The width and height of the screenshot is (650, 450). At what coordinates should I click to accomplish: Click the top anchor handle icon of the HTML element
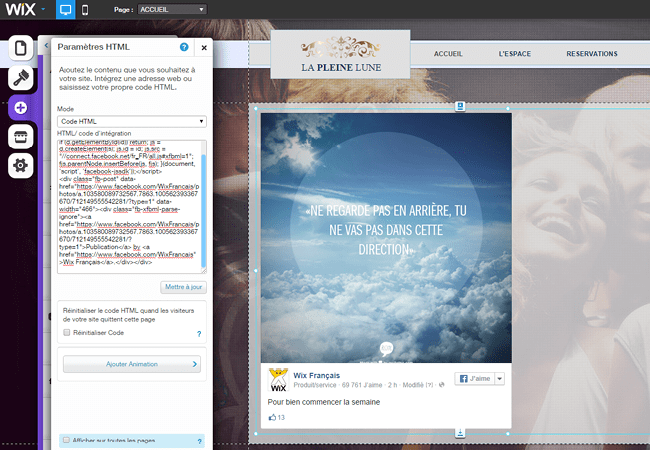pos(460,106)
